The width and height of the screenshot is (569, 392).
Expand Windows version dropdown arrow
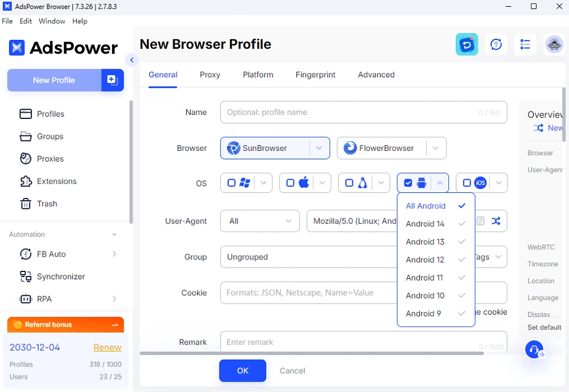click(x=263, y=183)
